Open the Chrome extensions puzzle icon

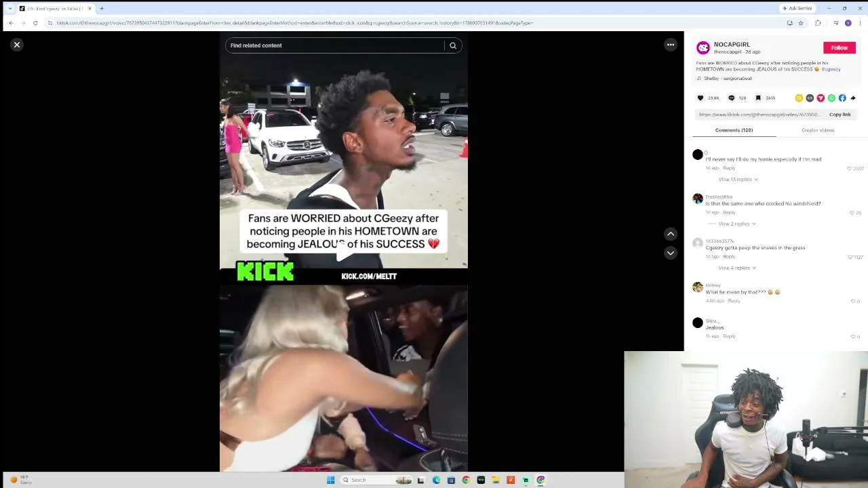click(x=818, y=23)
